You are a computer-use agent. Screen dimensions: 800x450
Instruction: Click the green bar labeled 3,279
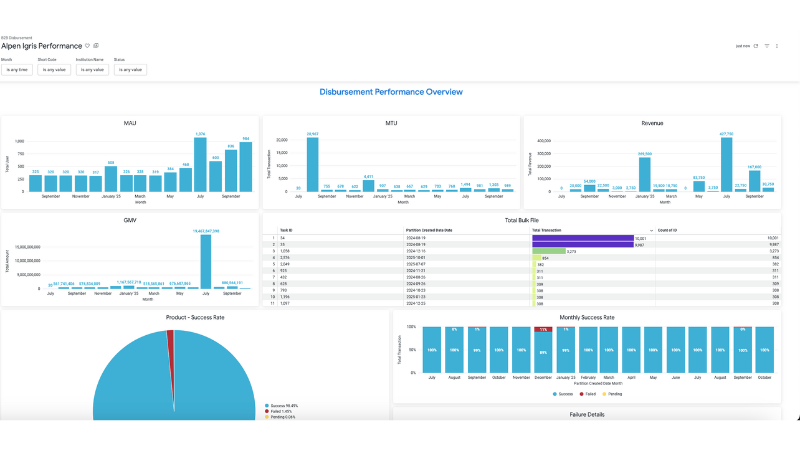549,251
